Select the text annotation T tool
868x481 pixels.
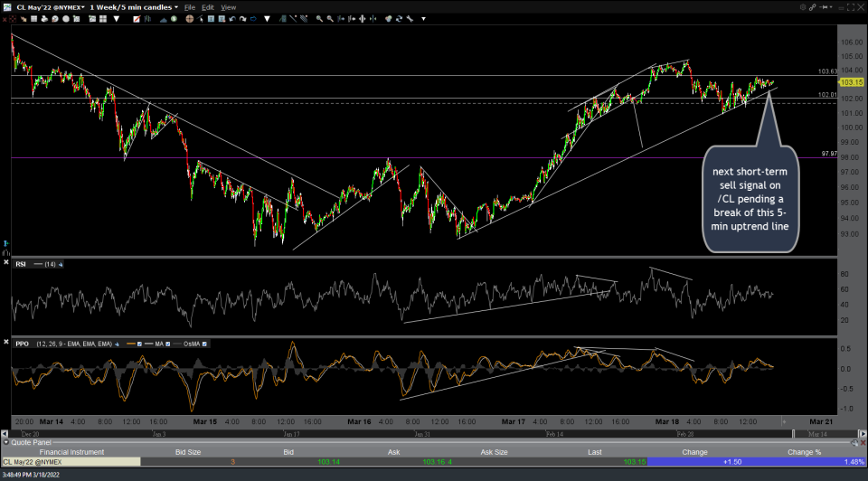pos(211,19)
